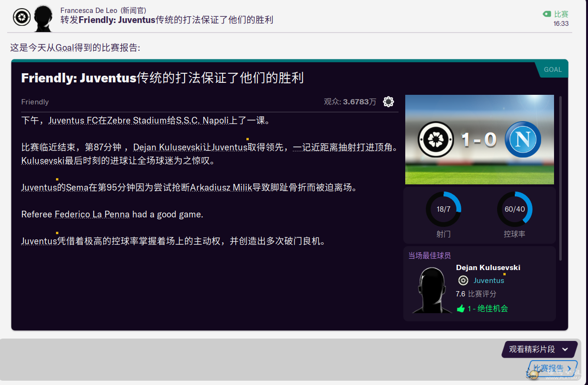Open Arkadiusz Milik link
588x385 pixels.
pyautogui.click(x=221, y=188)
